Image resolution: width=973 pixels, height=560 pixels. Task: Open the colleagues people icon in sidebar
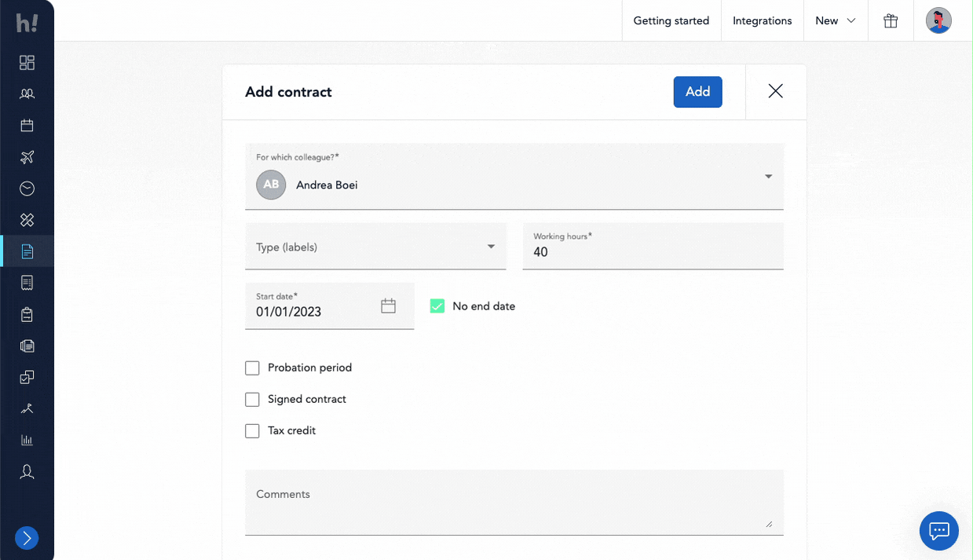pyautogui.click(x=27, y=94)
